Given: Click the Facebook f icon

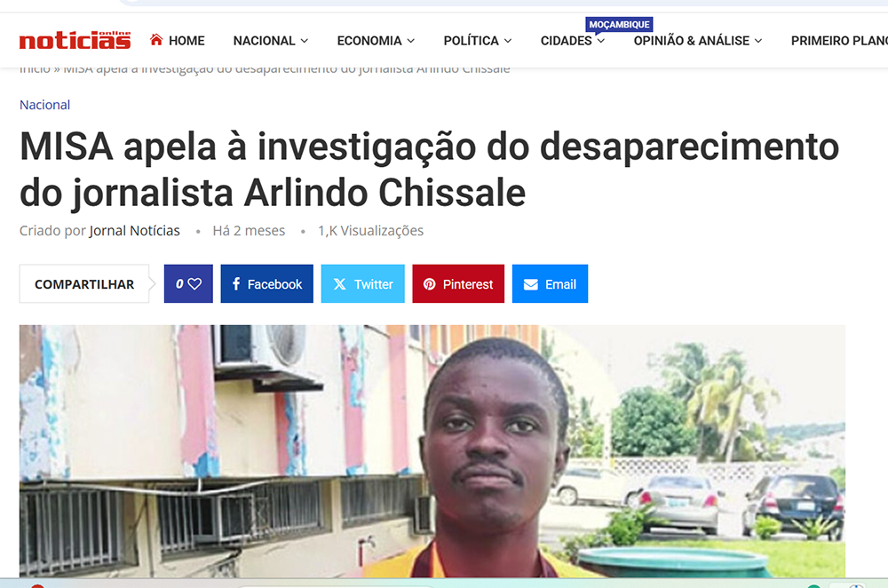Looking at the screenshot, I should tap(236, 284).
